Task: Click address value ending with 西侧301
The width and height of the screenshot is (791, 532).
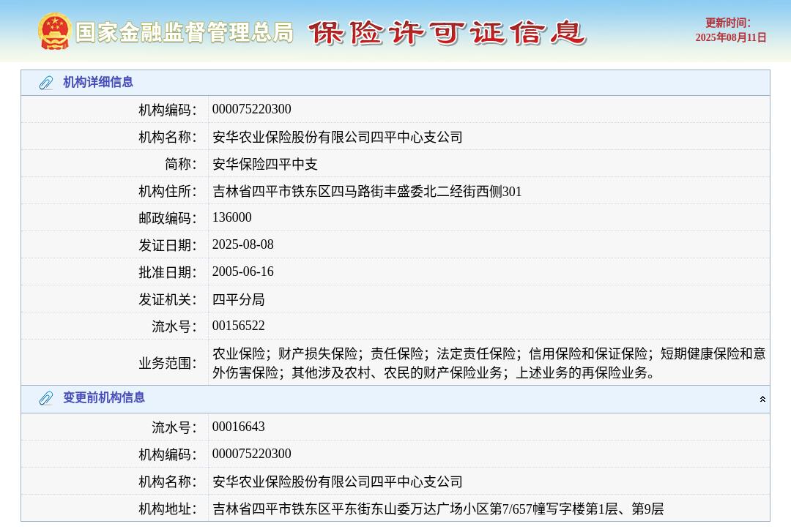Action: pos(367,192)
